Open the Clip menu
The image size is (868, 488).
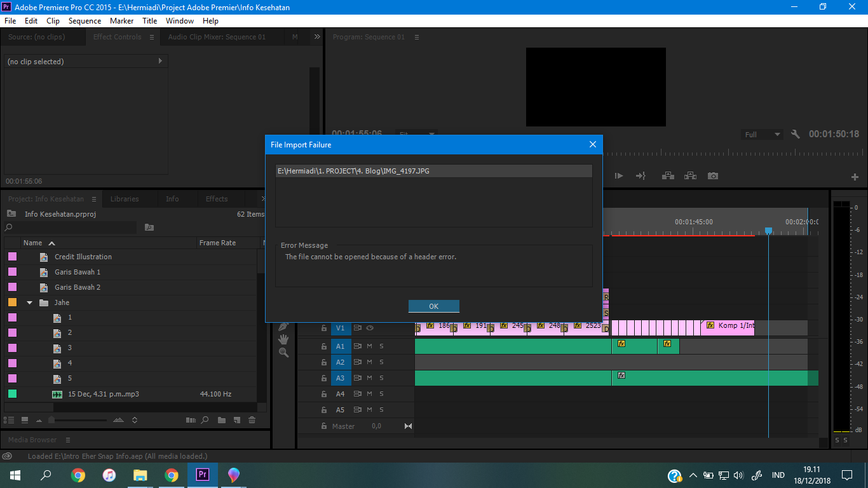(53, 21)
